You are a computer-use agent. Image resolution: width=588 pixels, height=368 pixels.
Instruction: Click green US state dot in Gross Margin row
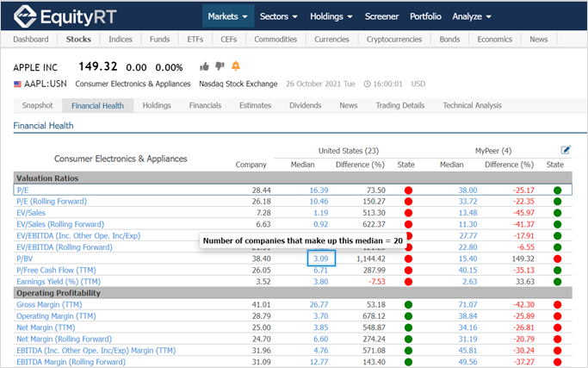click(408, 304)
